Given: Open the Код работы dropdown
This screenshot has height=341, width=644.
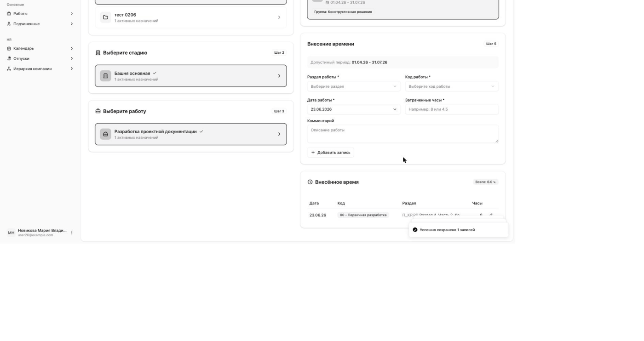Looking at the screenshot, I should click(x=452, y=86).
